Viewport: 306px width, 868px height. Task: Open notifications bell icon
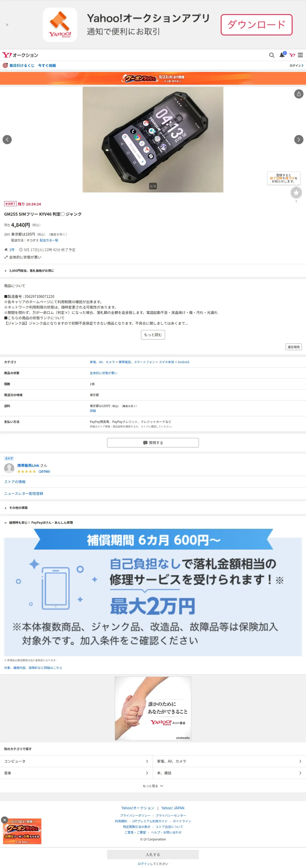coord(282,55)
